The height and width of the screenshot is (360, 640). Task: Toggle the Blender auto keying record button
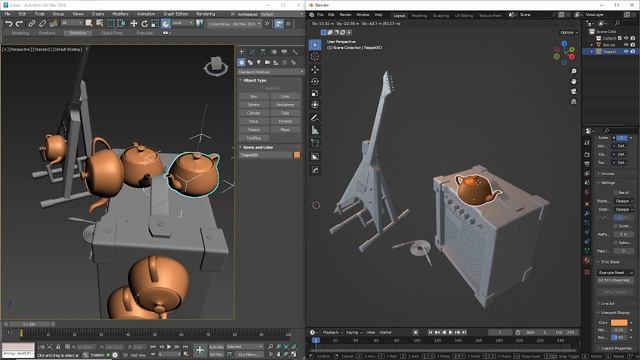coord(416,332)
